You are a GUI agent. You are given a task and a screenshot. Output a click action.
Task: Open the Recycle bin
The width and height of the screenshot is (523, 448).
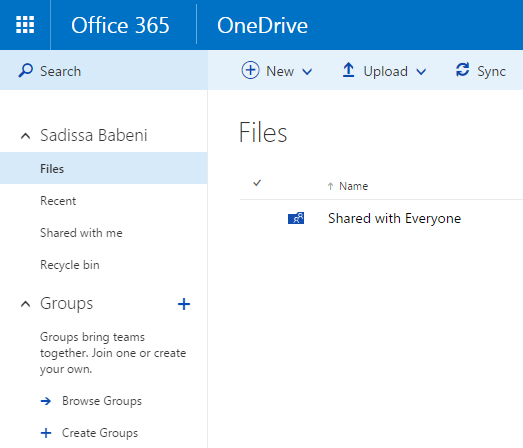tap(70, 265)
